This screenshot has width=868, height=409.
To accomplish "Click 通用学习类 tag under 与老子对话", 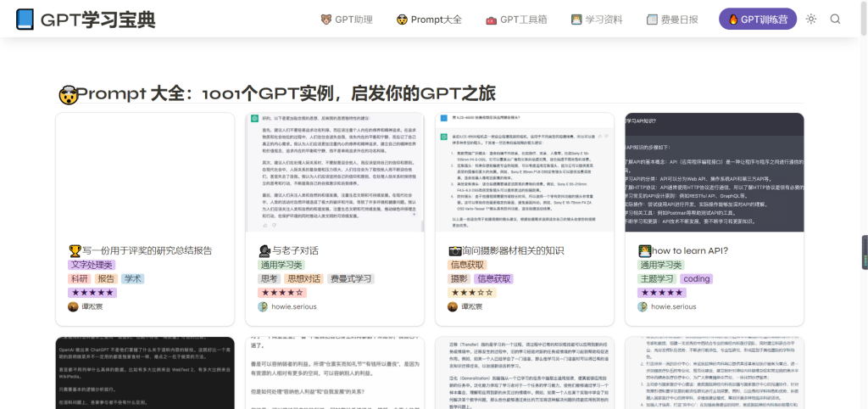I will (281, 265).
